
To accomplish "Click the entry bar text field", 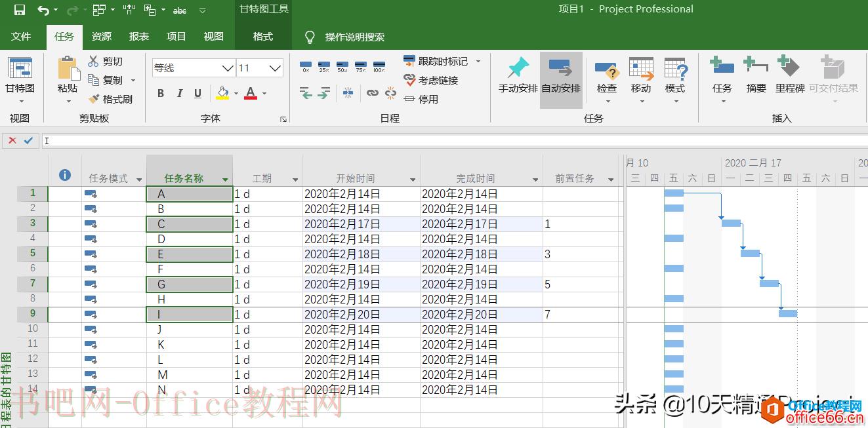I will [x=455, y=140].
